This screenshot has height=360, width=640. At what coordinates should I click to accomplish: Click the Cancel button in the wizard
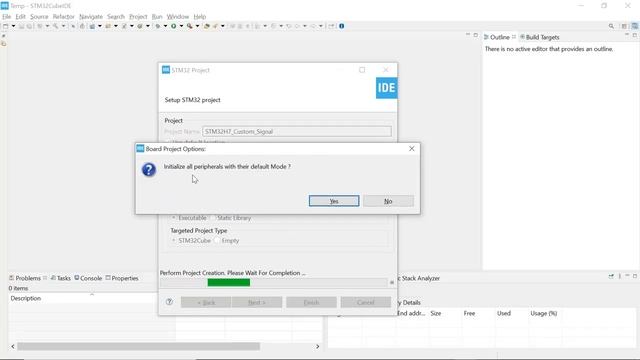pyautogui.click(x=366, y=302)
